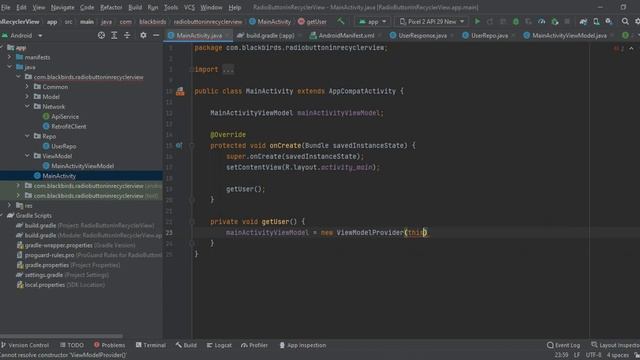The height and width of the screenshot is (360, 640).
Task: Open the TODO tool window
Action: click(x=72, y=345)
